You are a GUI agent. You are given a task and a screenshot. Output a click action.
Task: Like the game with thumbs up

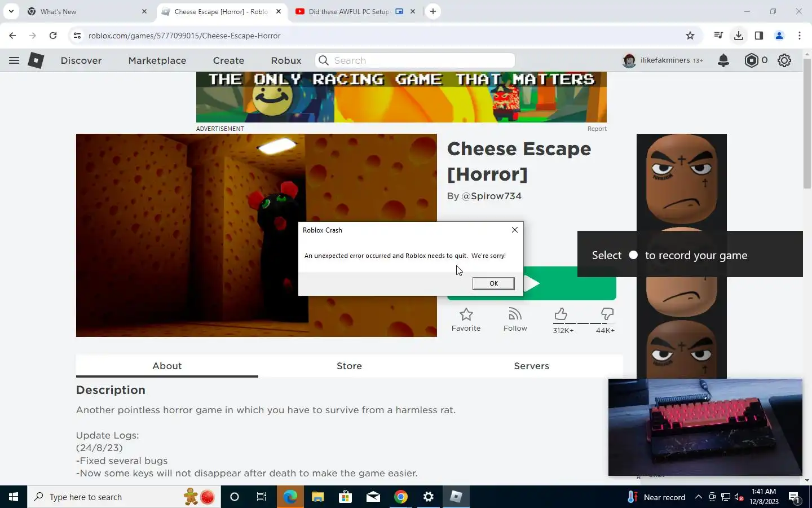(x=561, y=314)
